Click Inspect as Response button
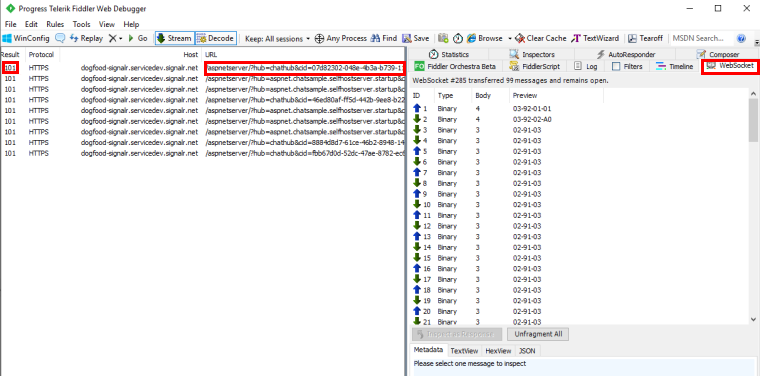This screenshot has width=760, height=376. (x=458, y=334)
